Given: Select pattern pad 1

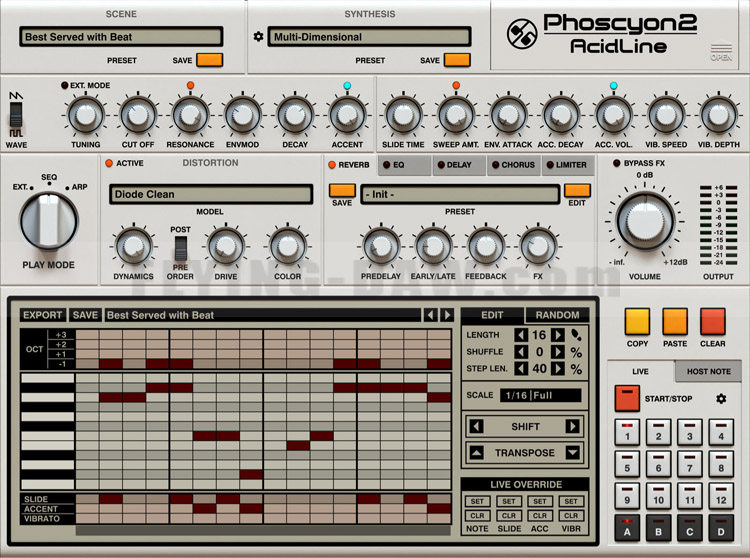Looking at the screenshot, I should click(x=627, y=432).
